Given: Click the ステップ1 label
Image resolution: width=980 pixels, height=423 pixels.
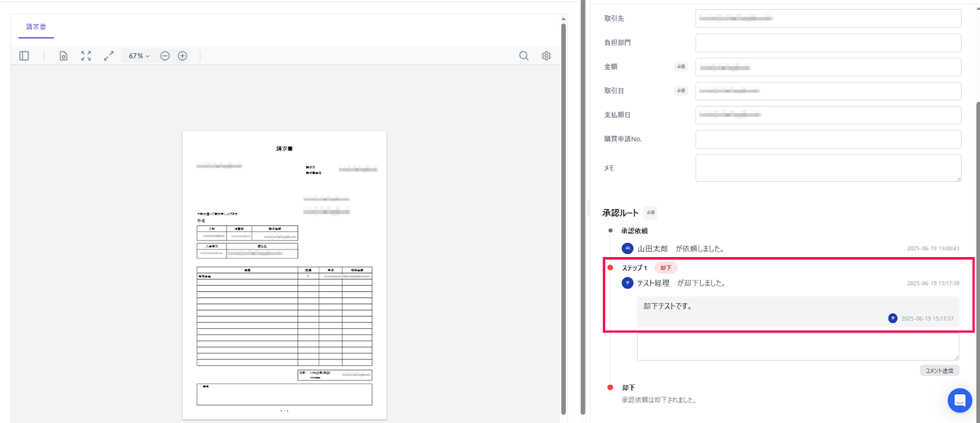Looking at the screenshot, I should (635, 268).
